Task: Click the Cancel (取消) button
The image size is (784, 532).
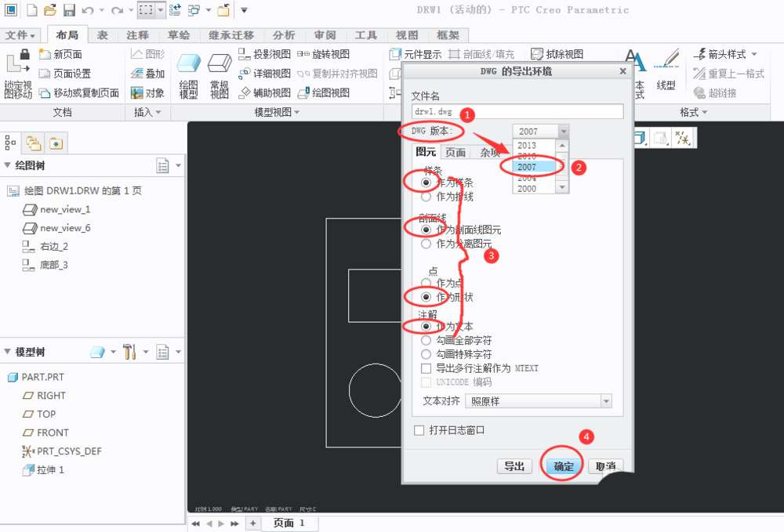Action: point(605,466)
